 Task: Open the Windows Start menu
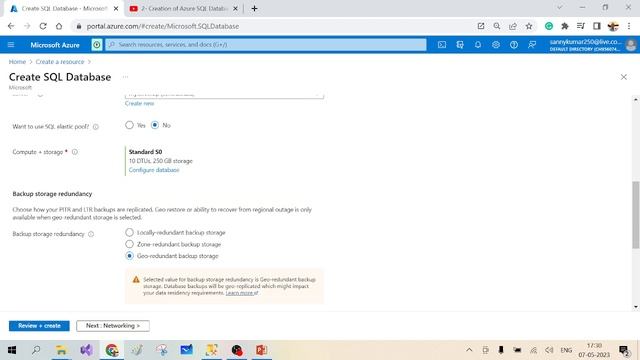pyautogui.click(x=12, y=350)
